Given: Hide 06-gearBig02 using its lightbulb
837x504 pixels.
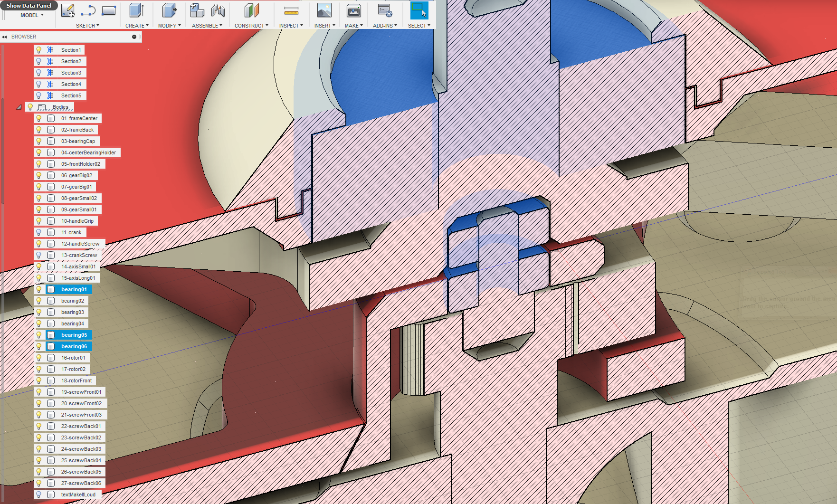Looking at the screenshot, I should pyautogui.click(x=39, y=175).
